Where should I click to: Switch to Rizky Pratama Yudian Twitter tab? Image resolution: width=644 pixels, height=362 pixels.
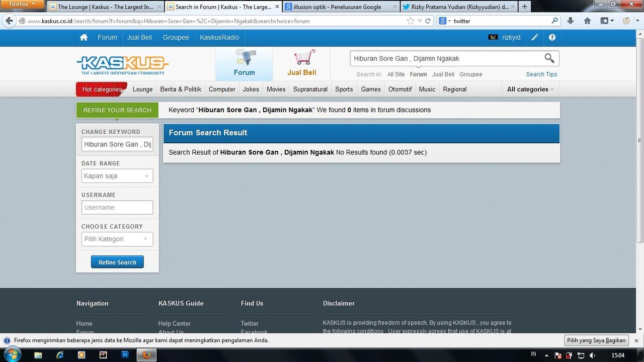pyautogui.click(x=459, y=7)
